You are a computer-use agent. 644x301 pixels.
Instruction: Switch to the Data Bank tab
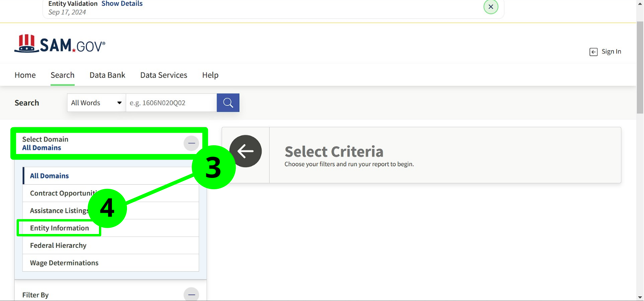click(x=107, y=75)
